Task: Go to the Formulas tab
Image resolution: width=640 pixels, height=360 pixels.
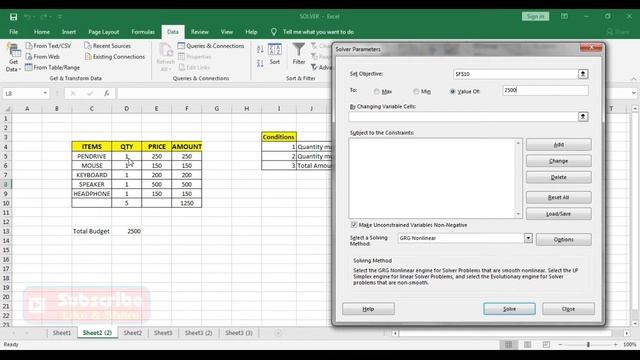Action: point(143,32)
